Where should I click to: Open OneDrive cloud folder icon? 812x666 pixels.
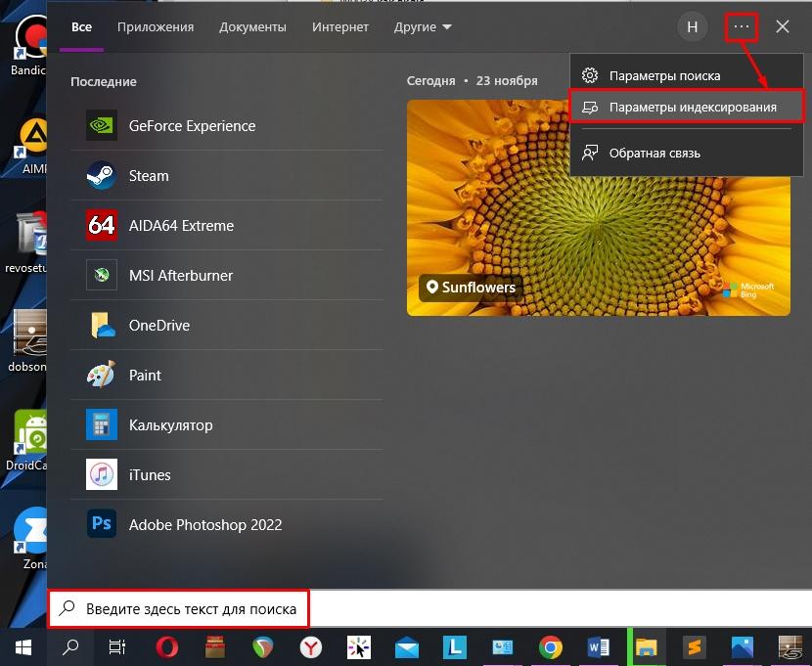[x=102, y=325]
